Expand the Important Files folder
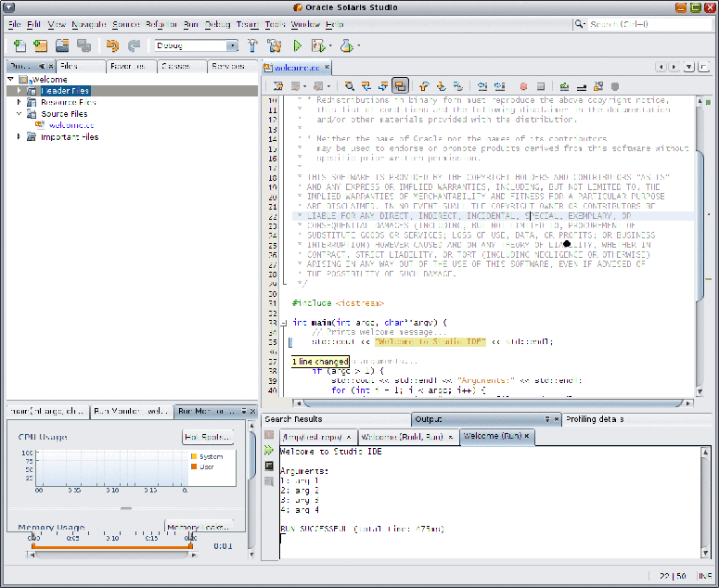Image resolution: width=719 pixels, height=588 pixels. click(x=19, y=136)
